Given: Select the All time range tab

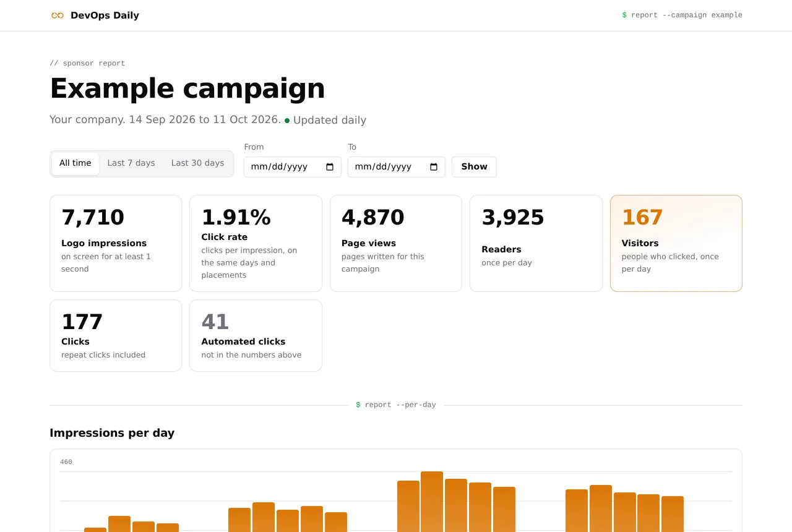Looking at the screenshot, I should pyautogui.click(x=75, y=164).
